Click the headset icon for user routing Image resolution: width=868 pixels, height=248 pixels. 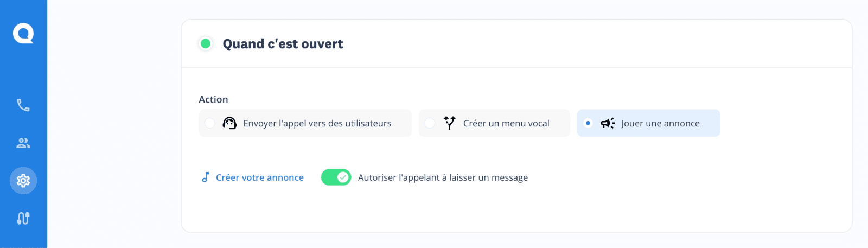[x=229, y=123]
